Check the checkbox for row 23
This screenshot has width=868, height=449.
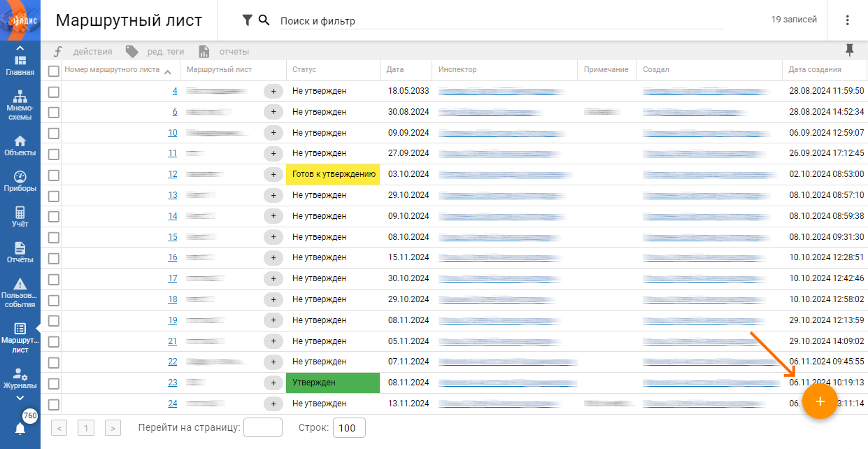pyautogui.click(x=53, y=383)
